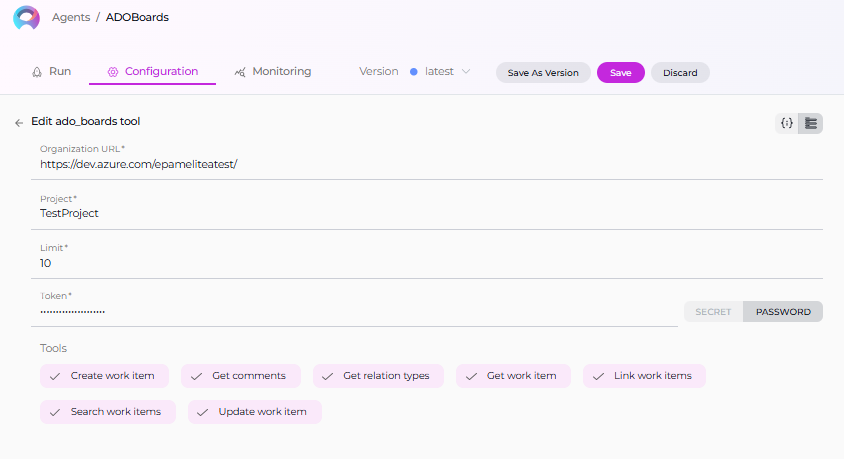Click the app logo icon
This screenshot has height=459, width=844.
coord(26,18)
